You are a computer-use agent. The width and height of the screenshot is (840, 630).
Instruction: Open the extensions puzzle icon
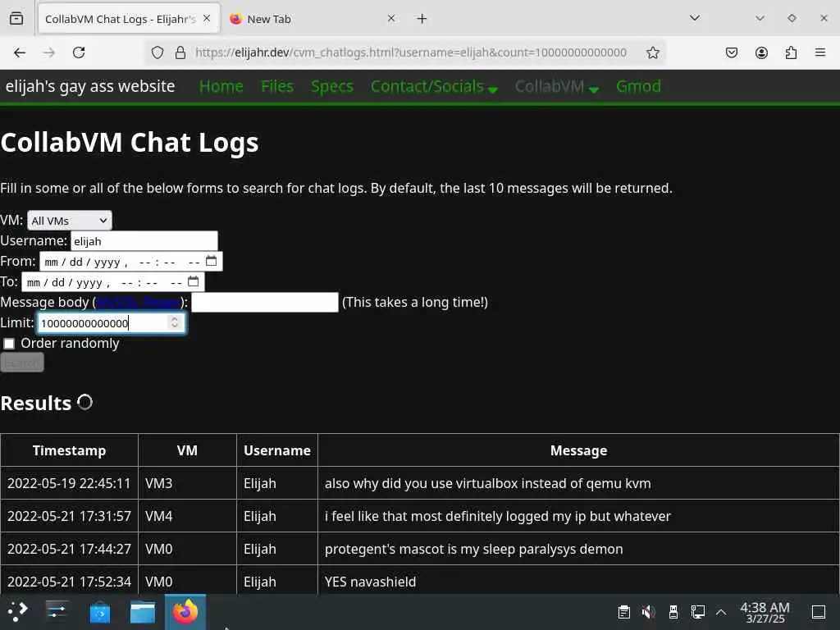791,52
